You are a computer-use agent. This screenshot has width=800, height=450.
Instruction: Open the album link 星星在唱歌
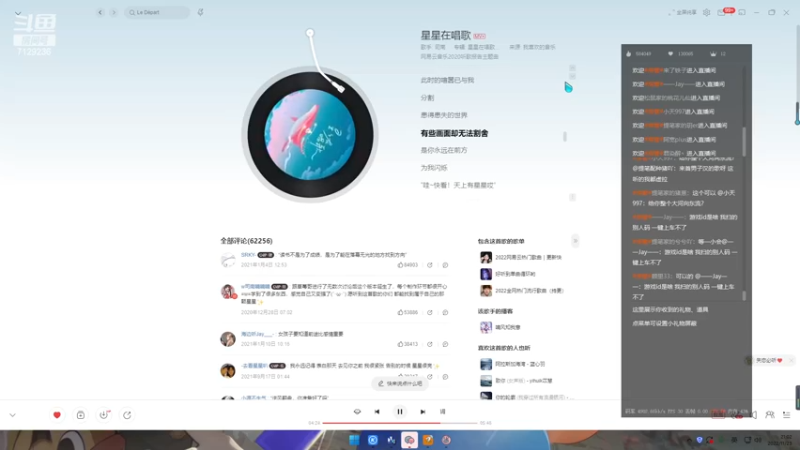[x=481, y=47]
